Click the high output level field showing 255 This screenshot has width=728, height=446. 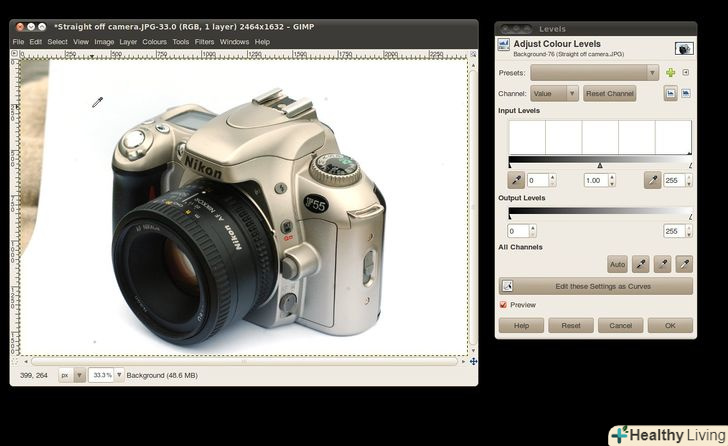[674, 231]
